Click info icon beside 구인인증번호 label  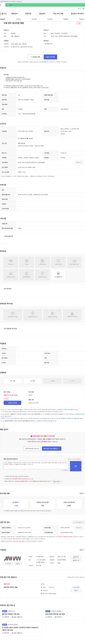pyautogui.click(x=52, y=532)
